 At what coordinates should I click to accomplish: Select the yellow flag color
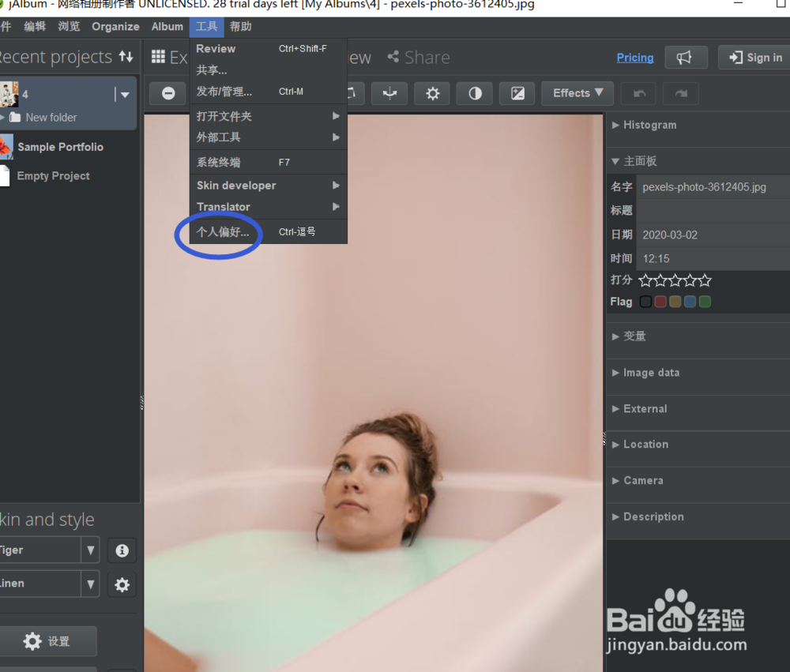point(675,302)
